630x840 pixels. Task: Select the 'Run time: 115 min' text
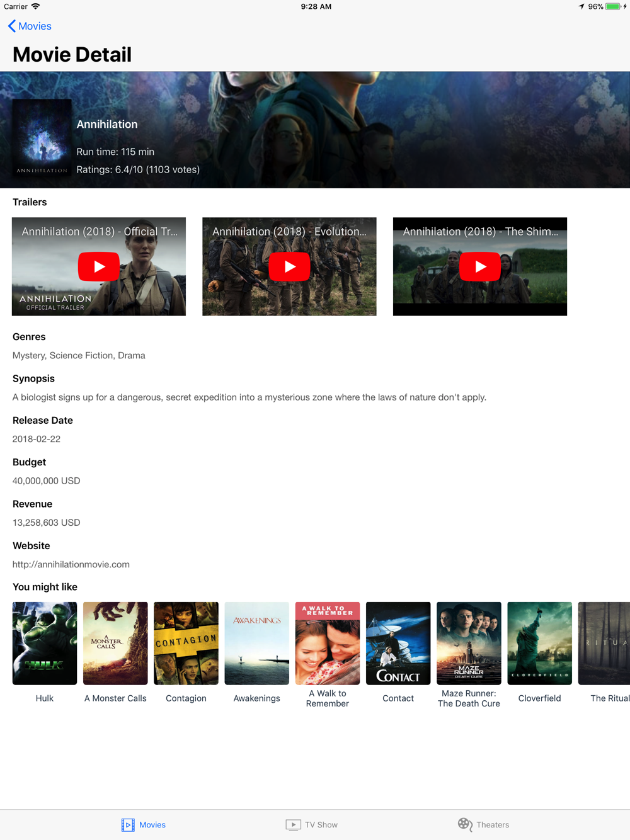115,152
